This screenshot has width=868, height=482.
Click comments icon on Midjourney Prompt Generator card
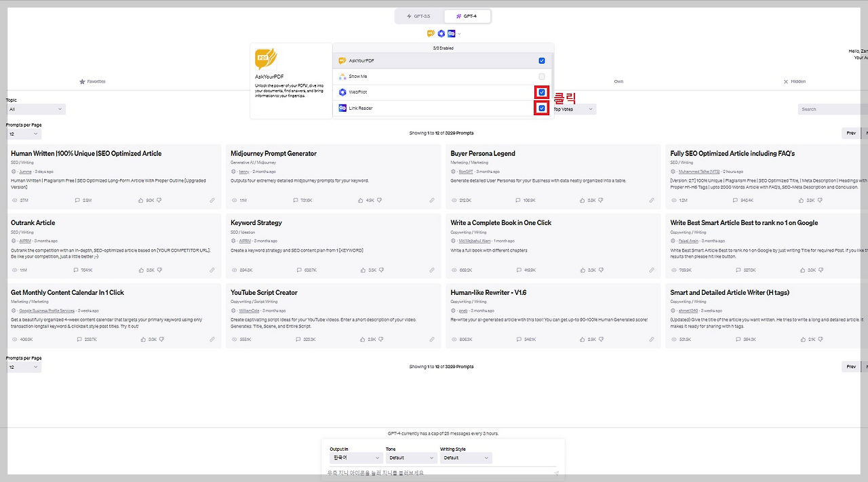pyautogui.click(x=296, y=201)
